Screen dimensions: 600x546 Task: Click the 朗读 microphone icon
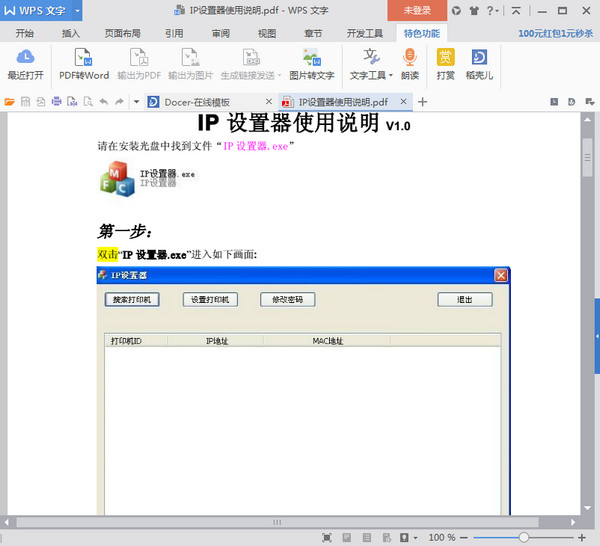409,57
